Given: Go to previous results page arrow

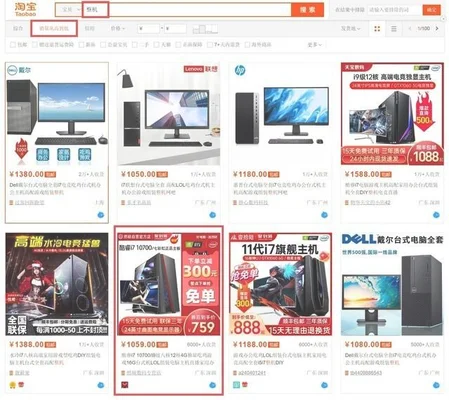Looking at the screenshot, I should click(410, 29).
